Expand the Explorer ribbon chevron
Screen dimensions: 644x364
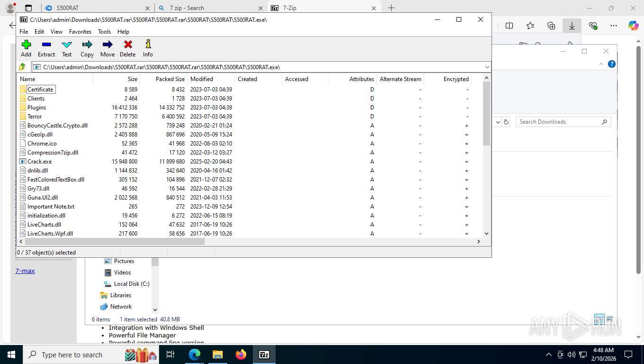[x=601, y=64]
